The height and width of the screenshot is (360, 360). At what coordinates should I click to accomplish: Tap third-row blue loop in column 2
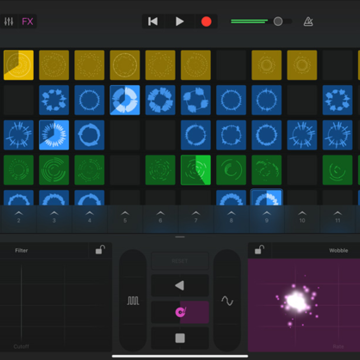[x=19, y=135]
